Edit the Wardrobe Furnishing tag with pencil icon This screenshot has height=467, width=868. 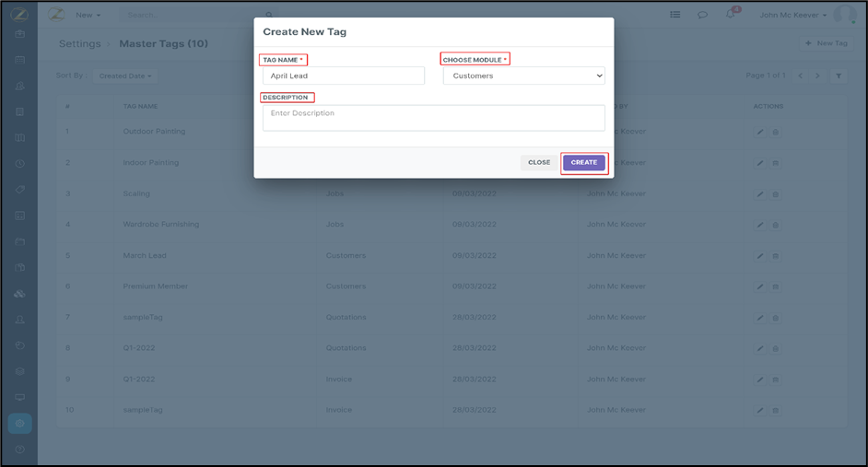coord(760,225)
